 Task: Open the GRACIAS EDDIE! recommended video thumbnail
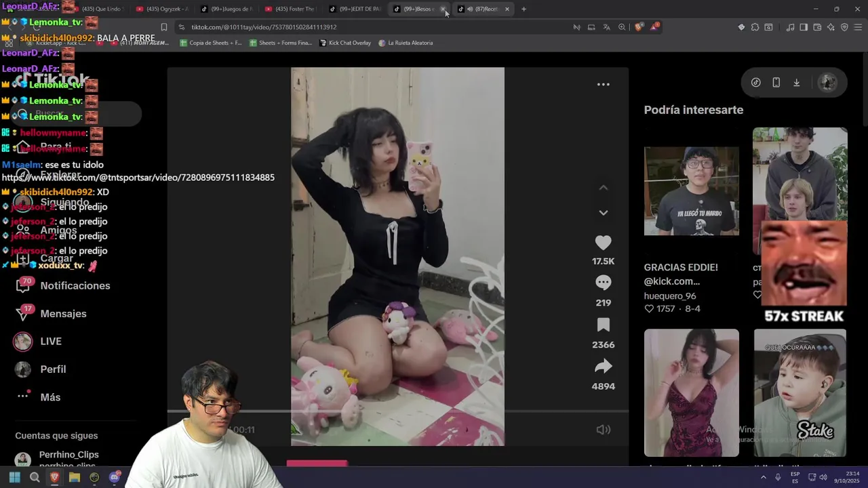(x=691, y=190)
